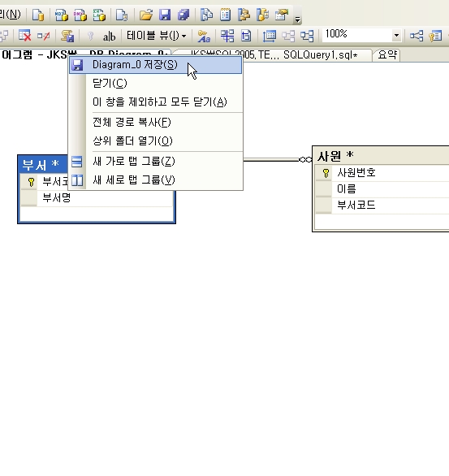Screen dimensions: 449x476
Task: Click the primary key icon beside 사원번호
Action: (326, 173)
